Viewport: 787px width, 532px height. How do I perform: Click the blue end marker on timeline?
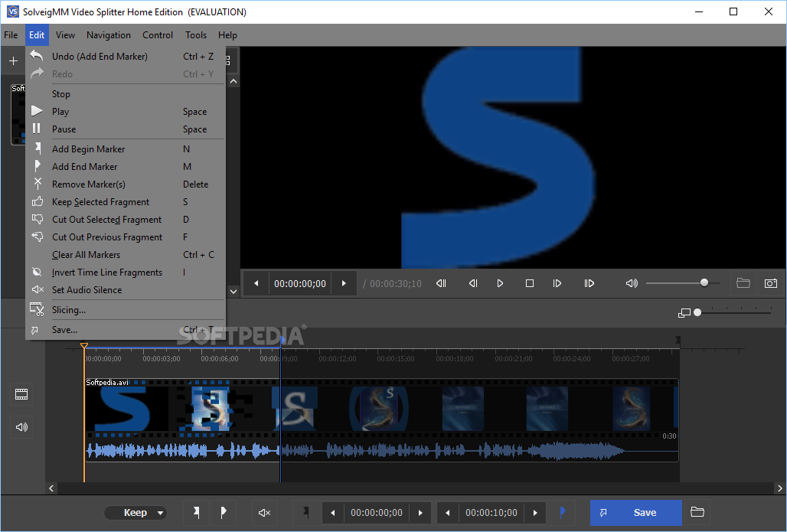282,341
